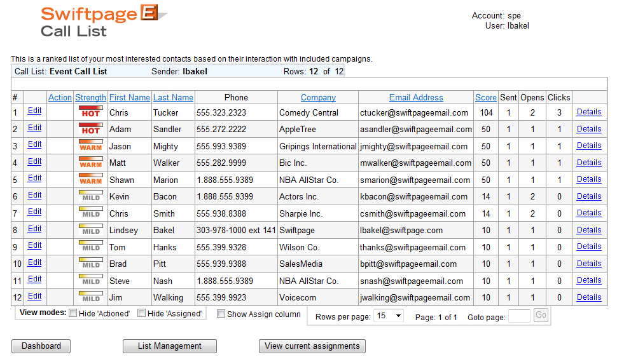Open the Rows per page dropdown
Image resolution: width=617 pixels, height=364 pixels.
click(x=389, y=316)
